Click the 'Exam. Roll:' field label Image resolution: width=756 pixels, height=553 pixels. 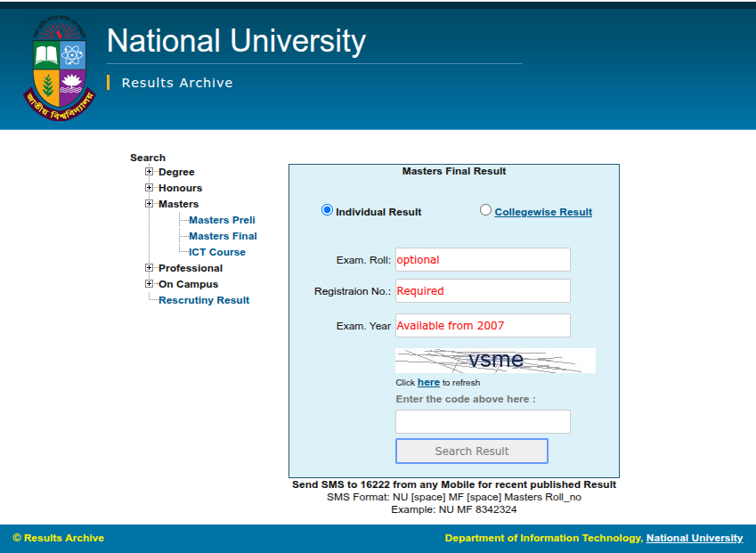click(x=363, y=260)
